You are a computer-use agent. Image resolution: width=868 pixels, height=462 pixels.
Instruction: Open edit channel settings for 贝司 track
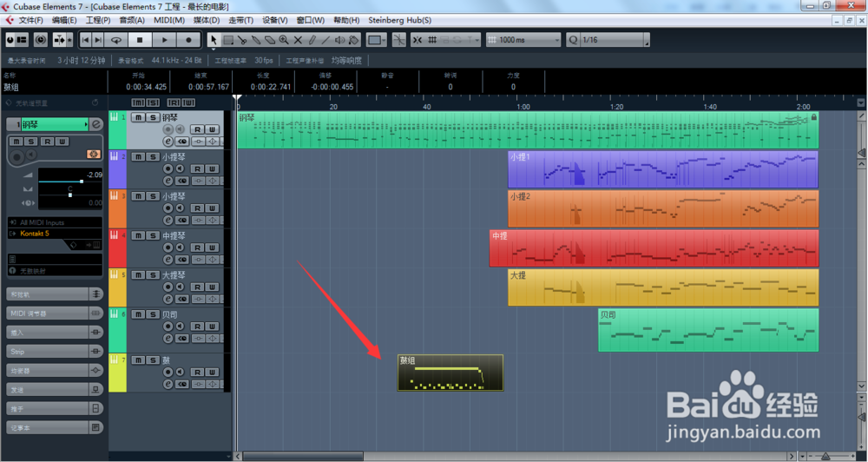pos(168,339)
